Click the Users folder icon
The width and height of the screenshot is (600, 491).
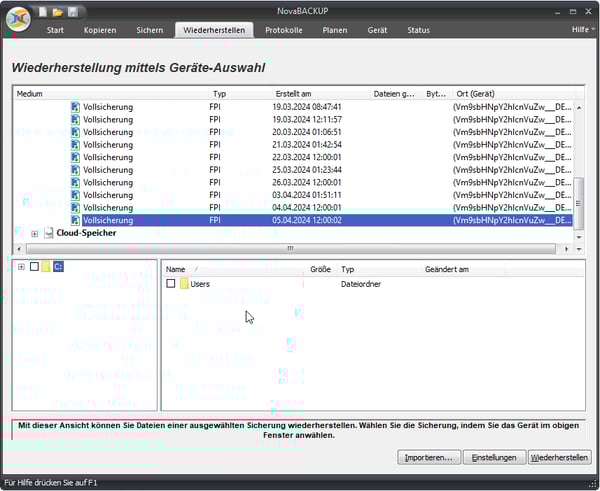point(184,284)
